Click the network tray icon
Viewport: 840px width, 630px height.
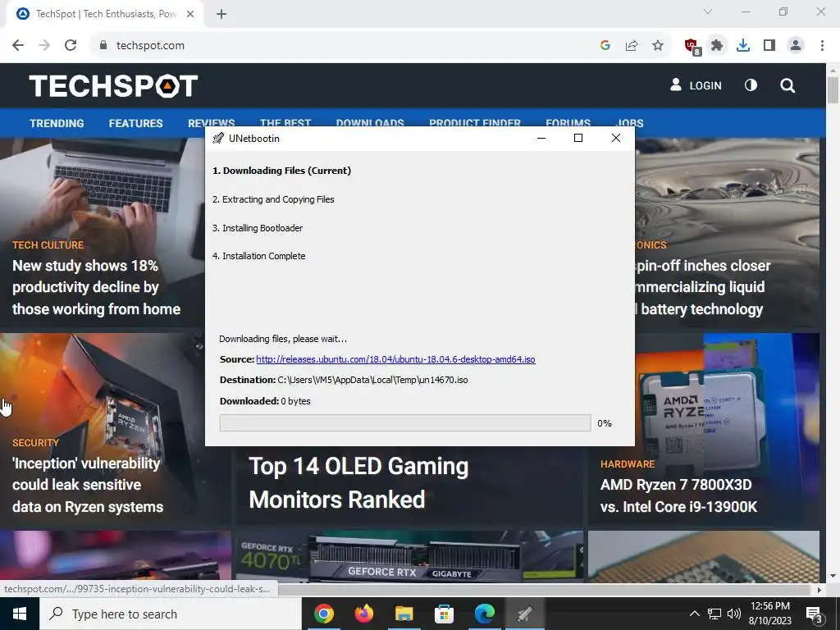tap(714, 614)
